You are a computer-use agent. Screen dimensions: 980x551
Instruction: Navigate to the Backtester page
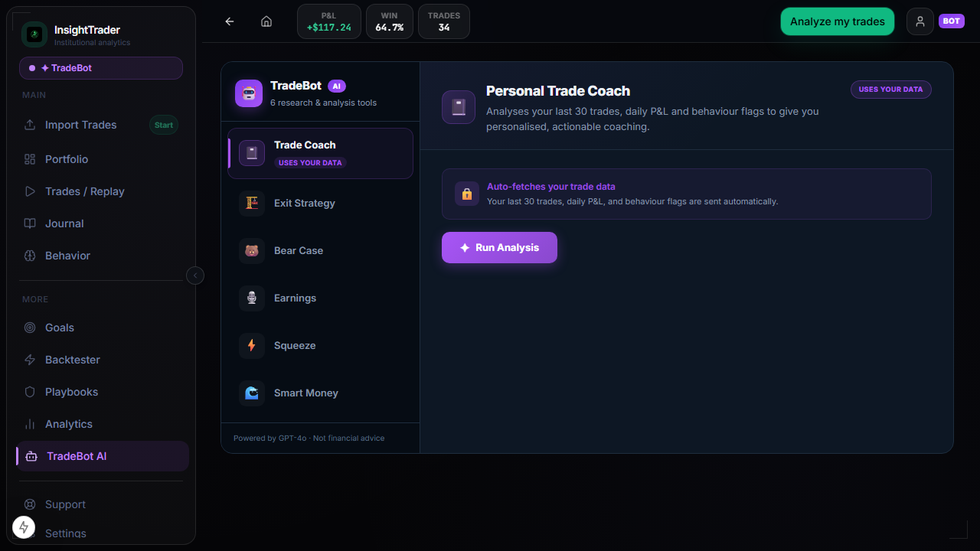(x=73, y=360)
